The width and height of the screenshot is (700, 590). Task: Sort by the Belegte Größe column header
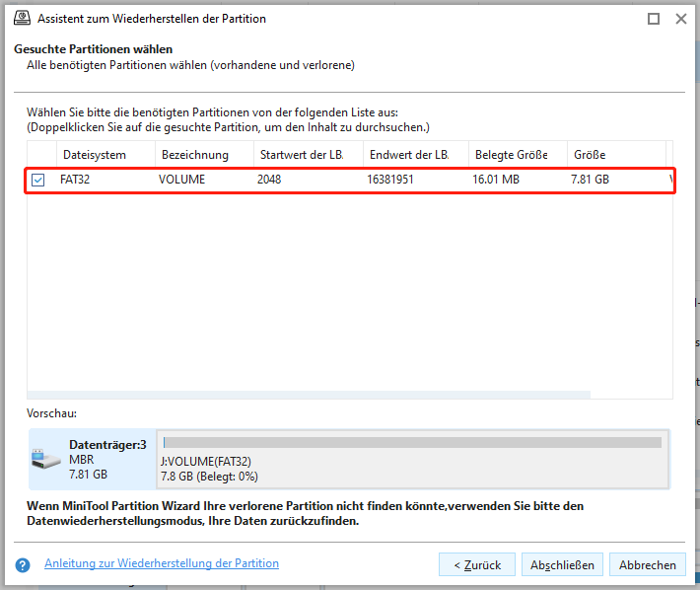518,155
